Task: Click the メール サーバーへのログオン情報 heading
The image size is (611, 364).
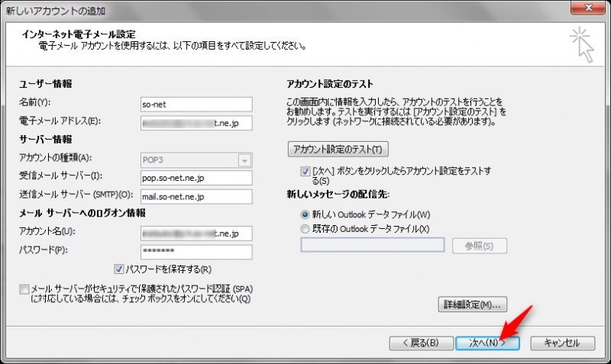Action: click(x=82, y=213)
